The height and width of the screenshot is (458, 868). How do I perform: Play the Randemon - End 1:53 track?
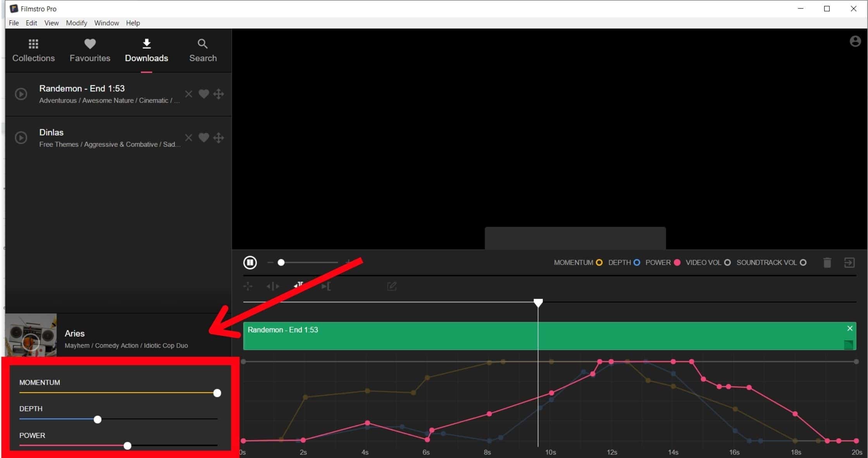click(x=21, y=94)
